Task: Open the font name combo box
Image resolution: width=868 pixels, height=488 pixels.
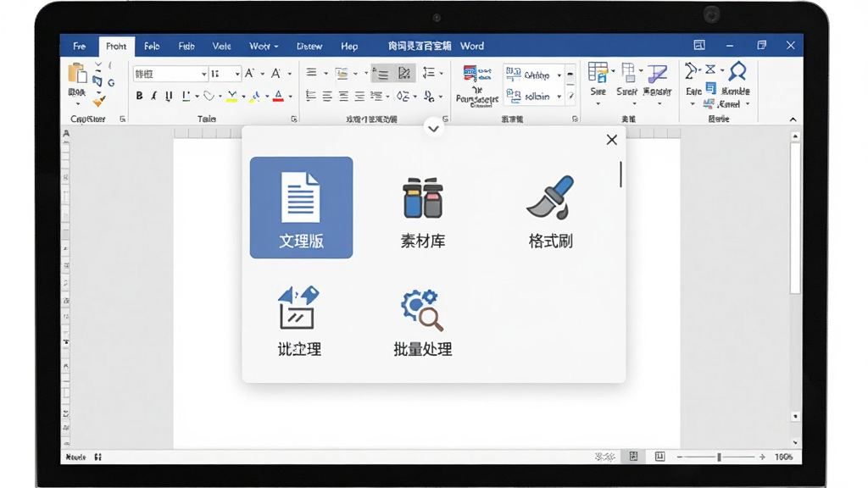Action: click(x=170, y=74)
